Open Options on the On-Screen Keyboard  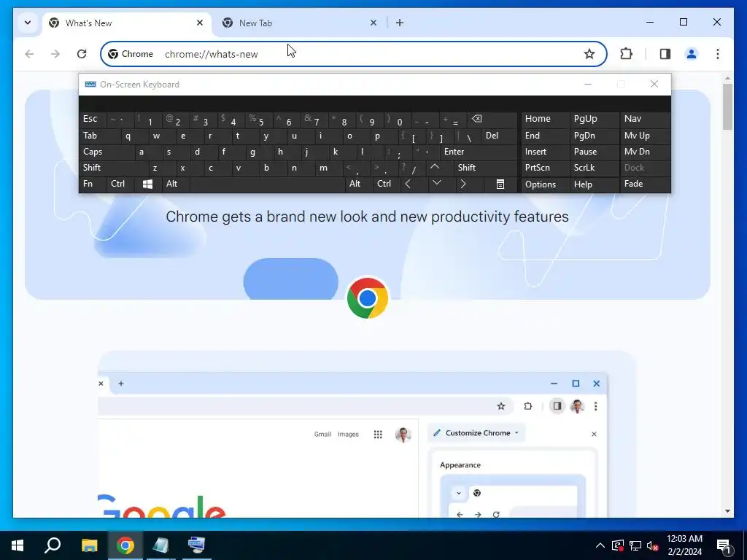(x=545, y=184)
